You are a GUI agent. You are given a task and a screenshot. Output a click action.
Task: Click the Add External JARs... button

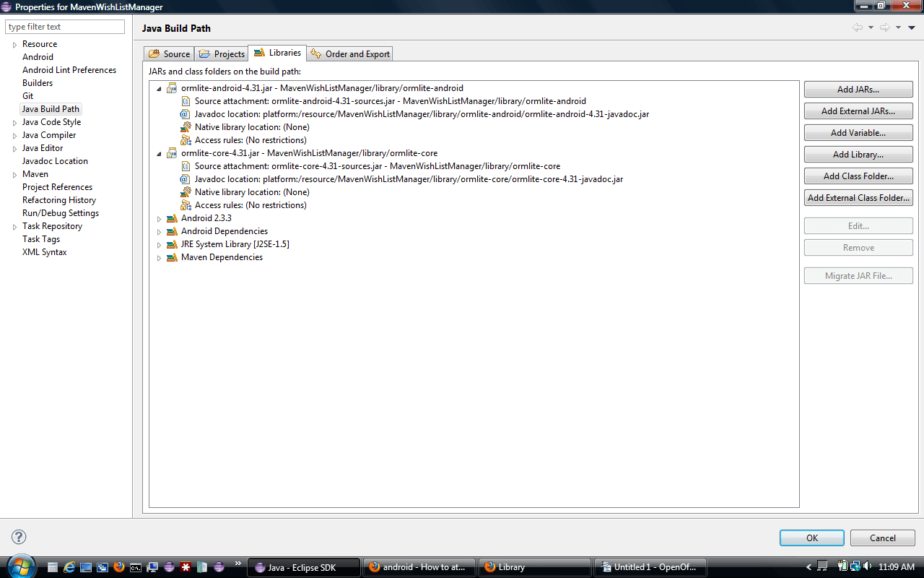(x=858, y=111)
